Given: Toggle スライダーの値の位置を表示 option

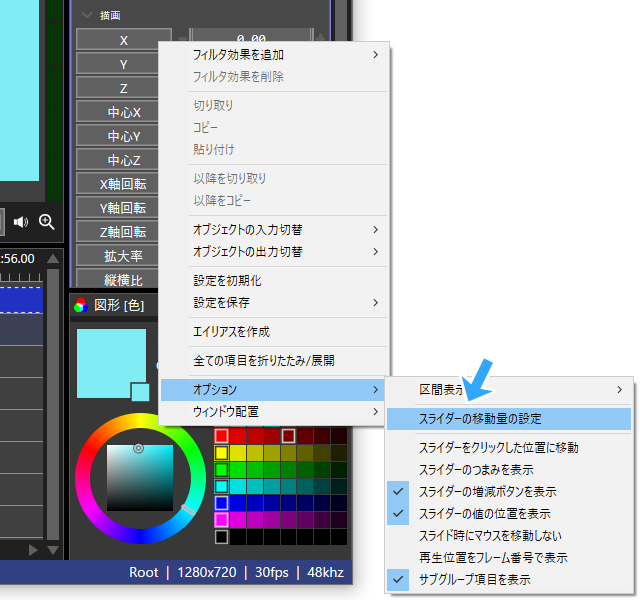Looking at the screenshot, I should click(x=484, y=513).
